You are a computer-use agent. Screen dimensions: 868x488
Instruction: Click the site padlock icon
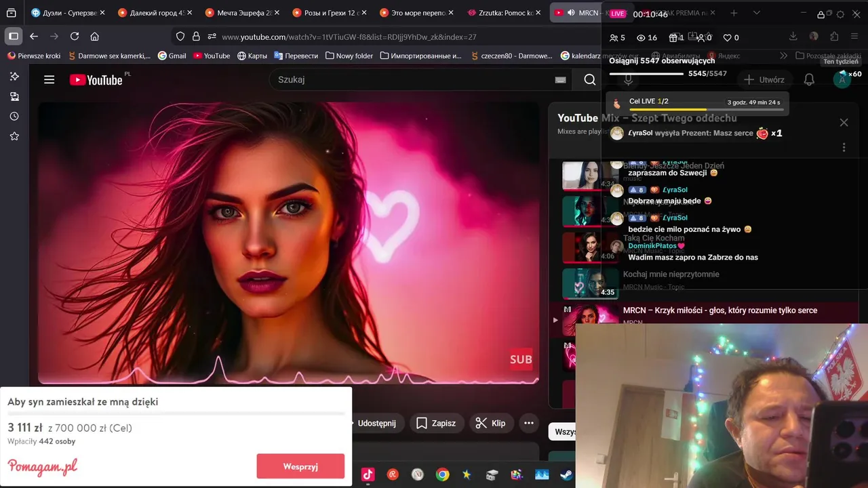tap(196, 37)
